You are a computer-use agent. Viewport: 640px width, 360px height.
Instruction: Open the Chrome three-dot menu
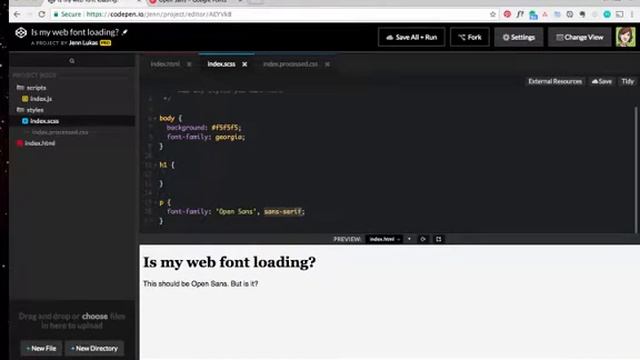tap(632, 14)
